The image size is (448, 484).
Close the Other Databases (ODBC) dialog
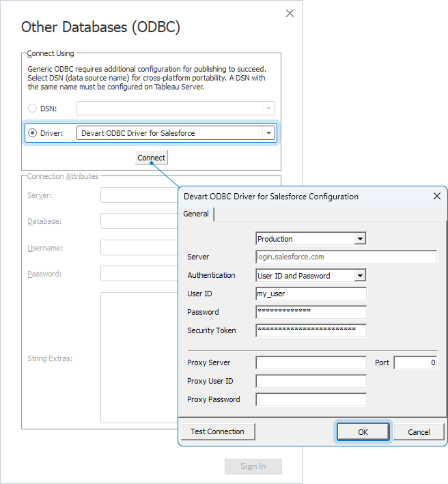click(x=290, y=13)
